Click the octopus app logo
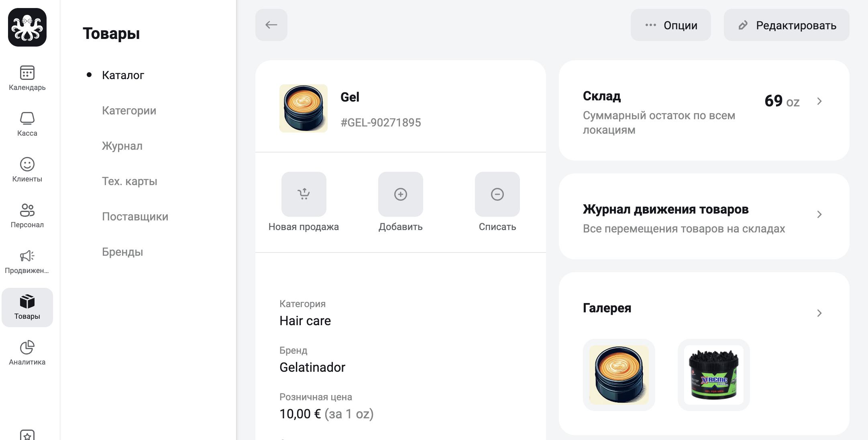The height and width of the screenshot is (440, 868). pos(27,27)
